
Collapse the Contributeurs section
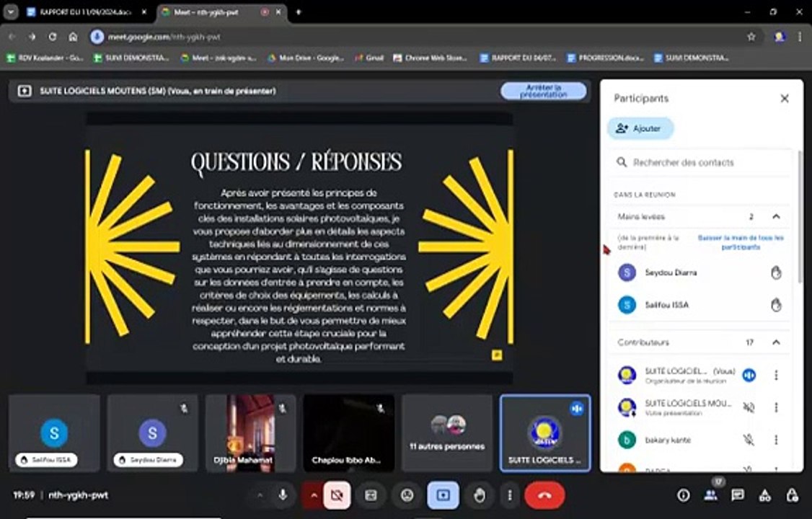click(776, 342)
